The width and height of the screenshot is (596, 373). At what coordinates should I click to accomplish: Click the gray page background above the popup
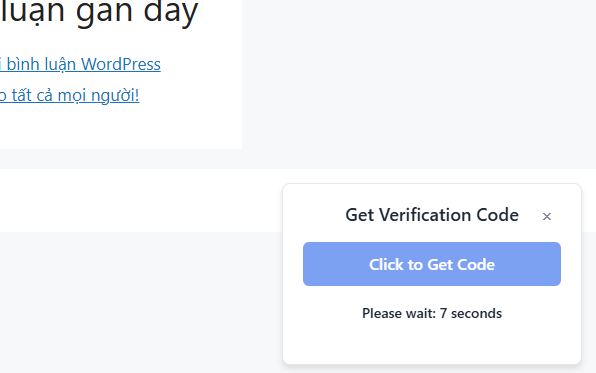point(418,84)
